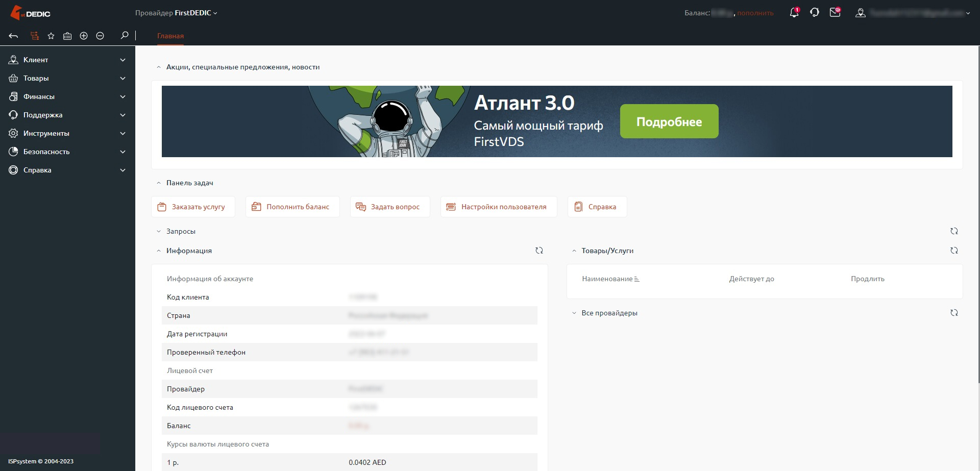Viewport: 980px width, 471px height.
Task: Click the Дата регистрации row
Action: click(350, 334)
